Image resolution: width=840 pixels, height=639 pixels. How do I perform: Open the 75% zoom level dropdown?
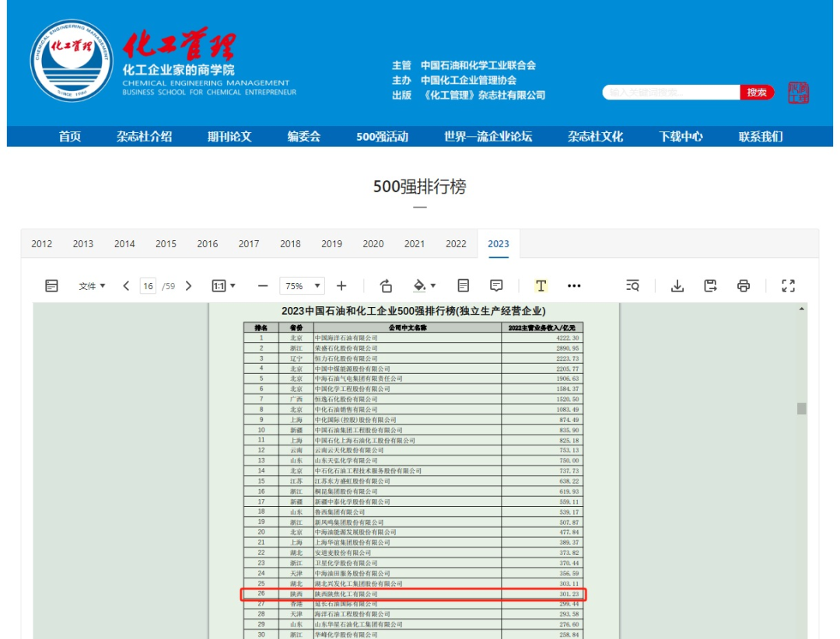point(302,286)
